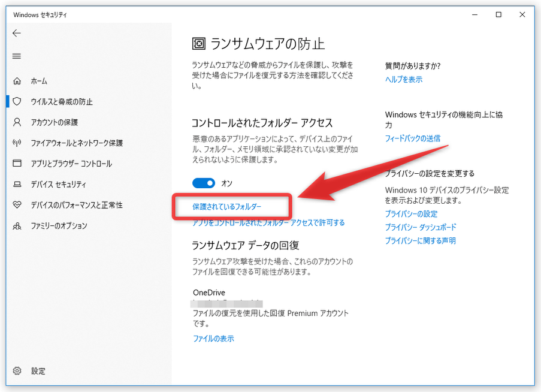Select ファミリーのオプション menu item

tap(59, 226)
